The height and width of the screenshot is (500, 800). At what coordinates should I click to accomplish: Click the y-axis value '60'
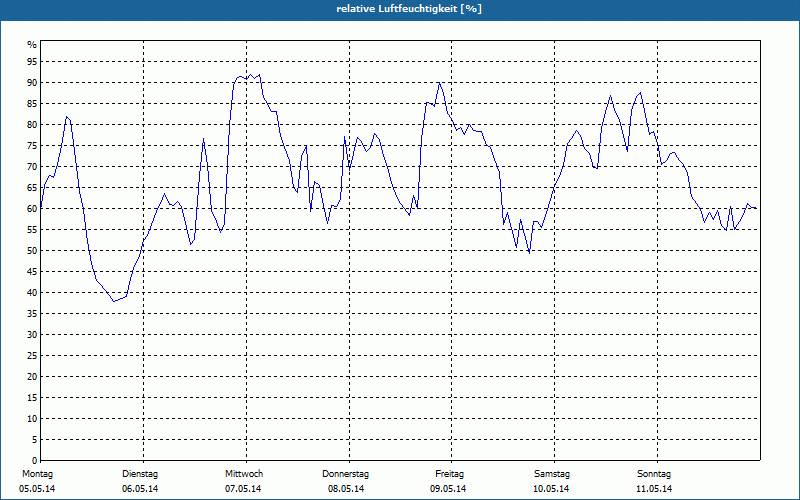pyautogui.click(x=32, y=209)
